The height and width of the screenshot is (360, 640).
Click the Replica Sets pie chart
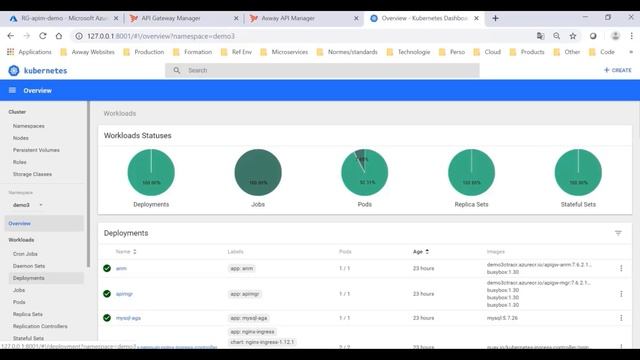coord(471,172)
